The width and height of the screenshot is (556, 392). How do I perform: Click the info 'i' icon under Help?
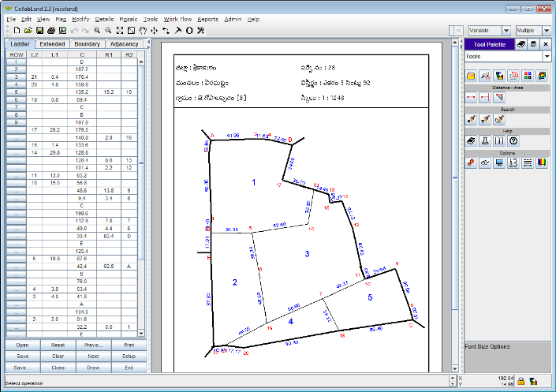coord(499,141)
